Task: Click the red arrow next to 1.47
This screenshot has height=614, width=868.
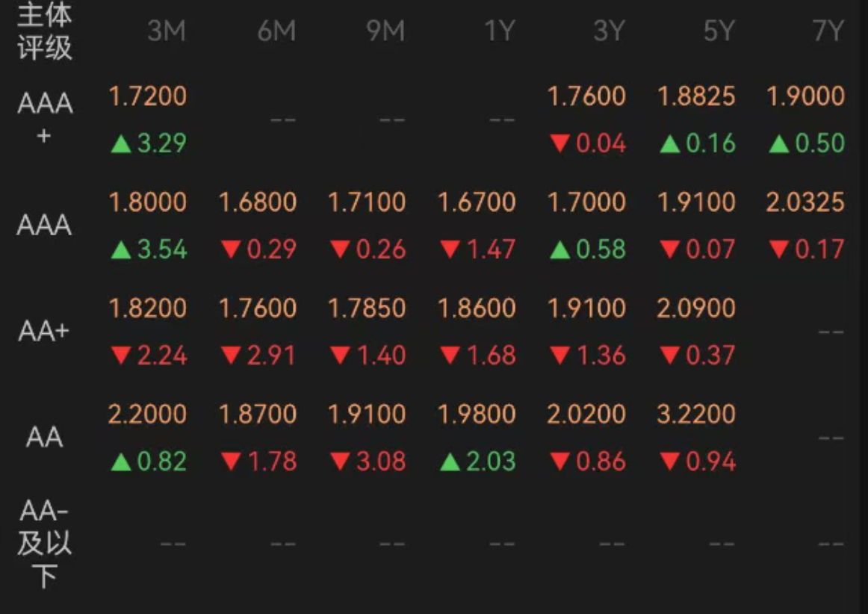Action: 450,250
